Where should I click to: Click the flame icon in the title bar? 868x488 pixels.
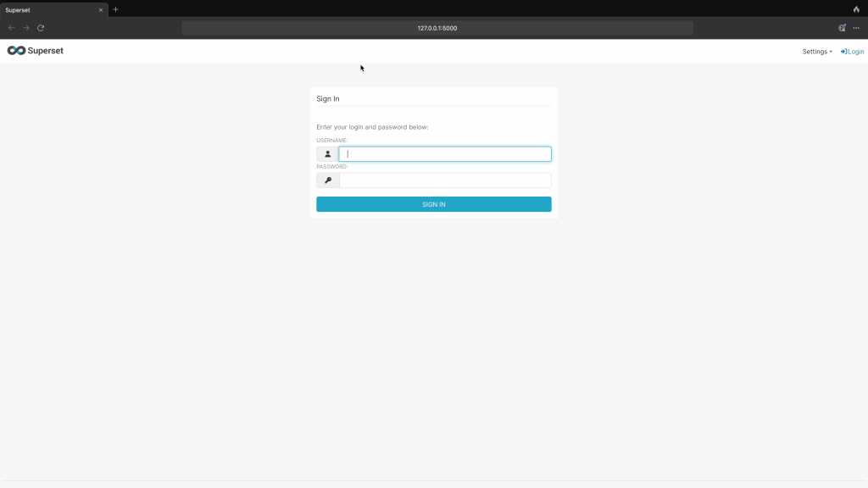point(856,9)
